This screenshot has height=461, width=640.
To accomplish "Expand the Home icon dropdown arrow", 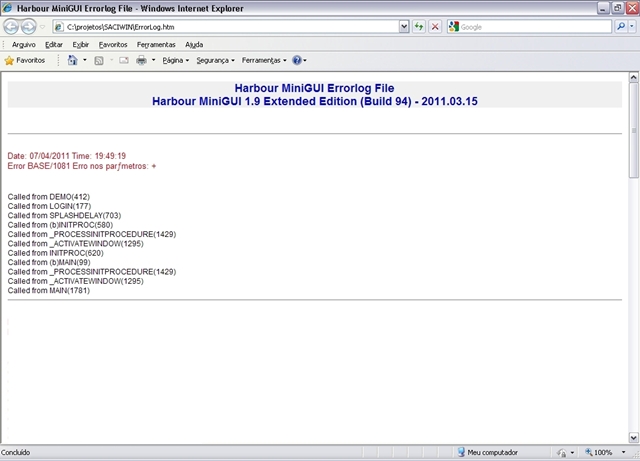I will [85, 60].
